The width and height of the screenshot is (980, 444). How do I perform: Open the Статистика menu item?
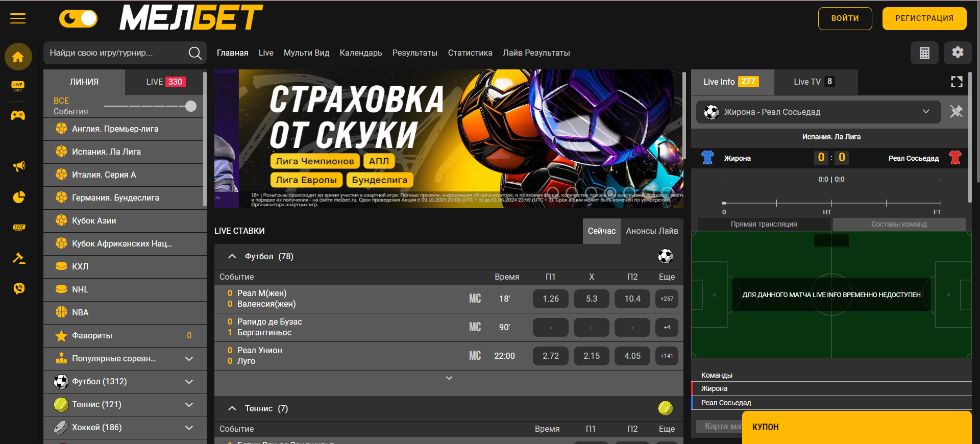point(470,53)
